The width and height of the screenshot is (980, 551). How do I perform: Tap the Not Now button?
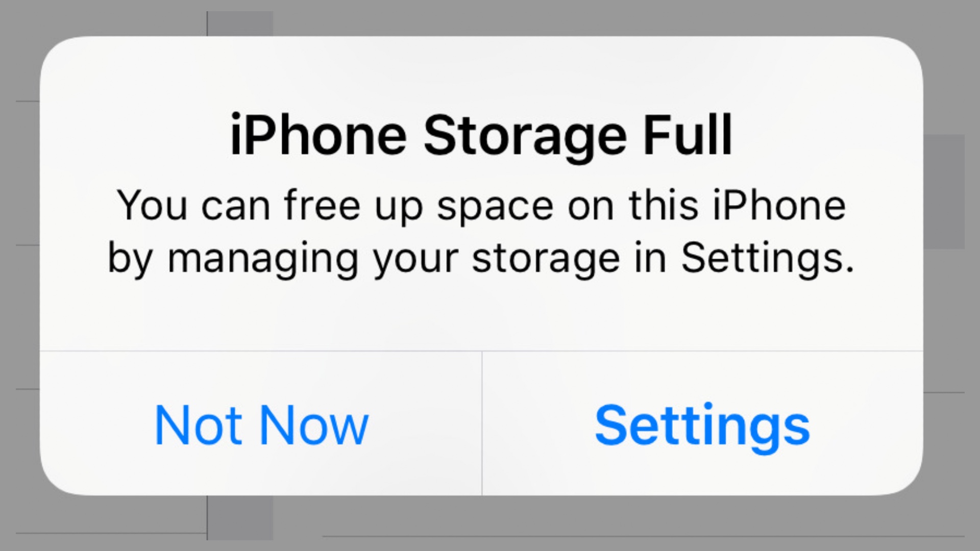(x=261, y=424)
